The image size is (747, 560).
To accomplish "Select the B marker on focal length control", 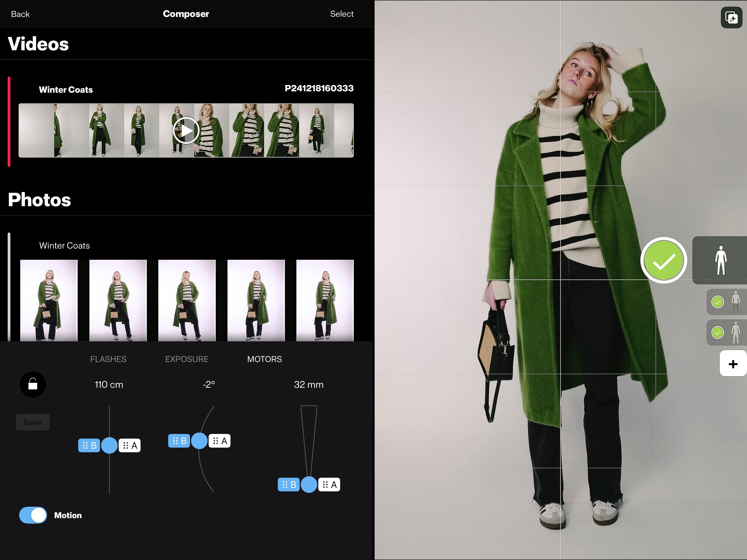I will pyautogui.click(x=289, y=485).
